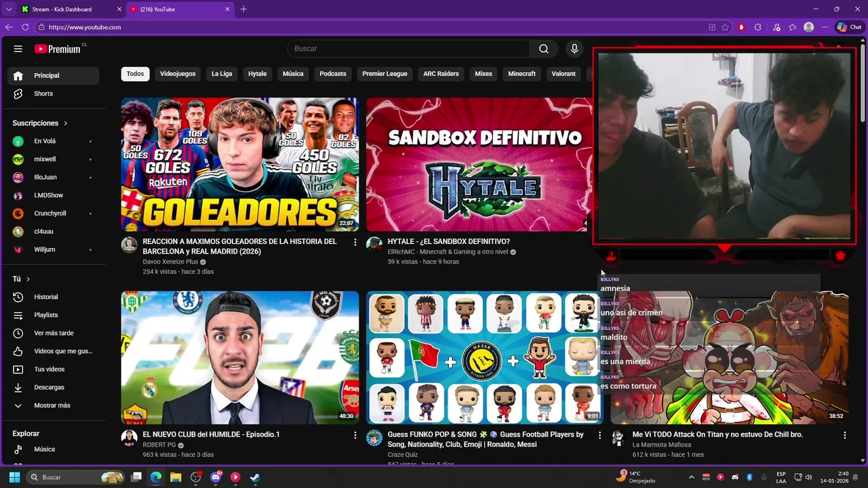Expand the Suscripciones section
This screenshot has height=488, width=868.
(40, 123)
